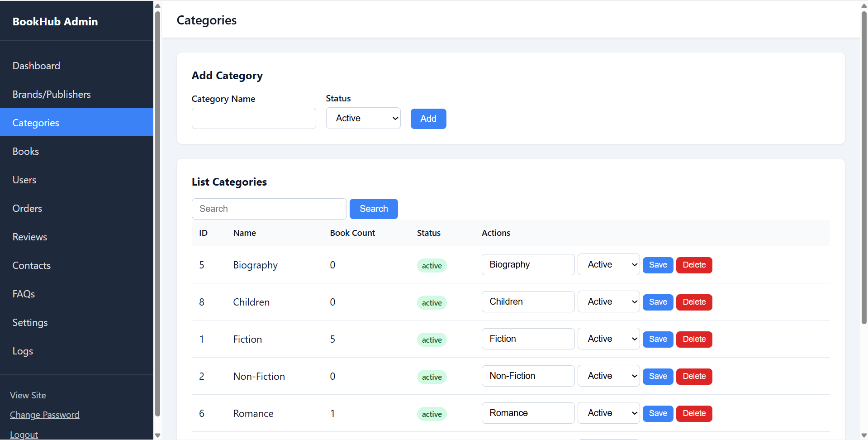Viewport: 868px width, 440px height.
Task: Open the Fiction row status dropdown
Action: pyautogui.click(x=608, y=339)
